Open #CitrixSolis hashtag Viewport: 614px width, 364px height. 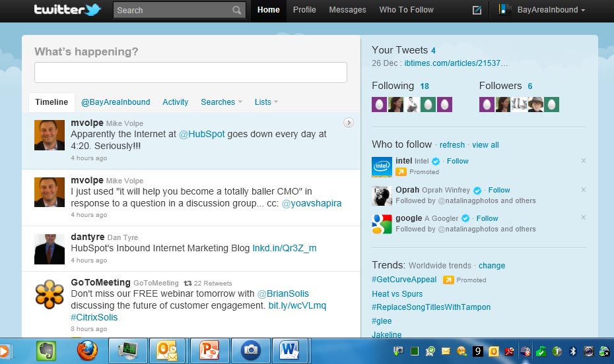click(x=94, y=317)
